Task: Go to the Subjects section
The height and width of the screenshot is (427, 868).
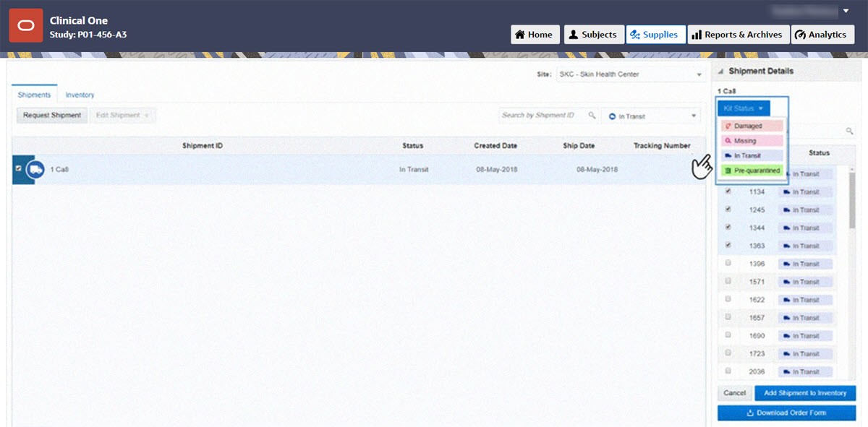Action: point(594,35)
